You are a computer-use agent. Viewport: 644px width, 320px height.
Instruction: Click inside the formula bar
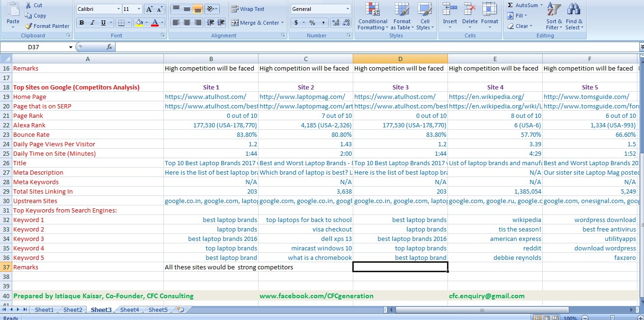331,47
